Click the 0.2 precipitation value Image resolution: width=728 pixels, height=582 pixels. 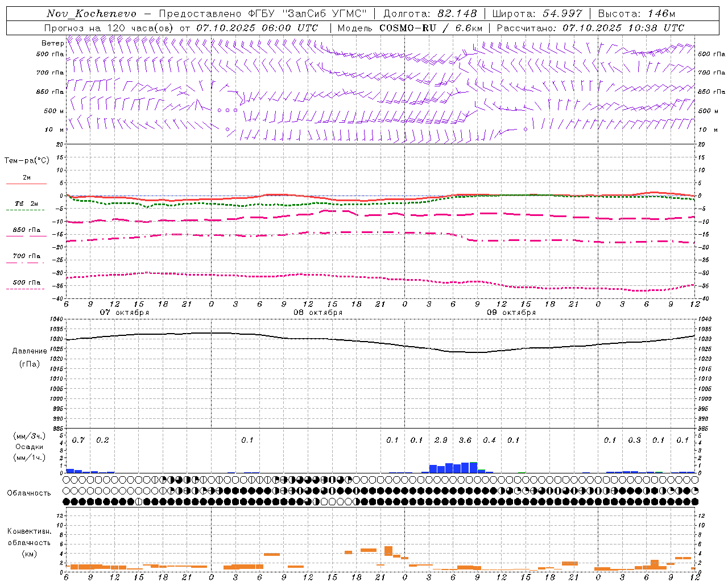(103, 440)
